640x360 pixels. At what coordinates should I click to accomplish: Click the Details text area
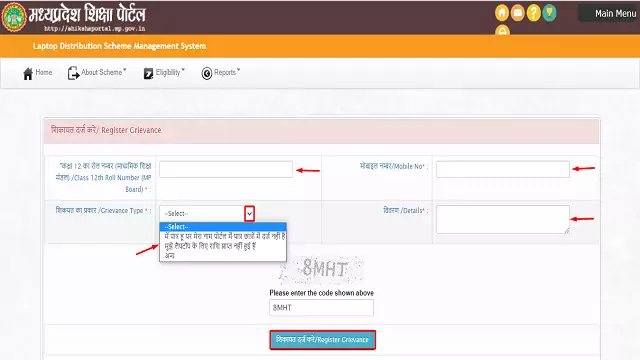coord(502,220)
